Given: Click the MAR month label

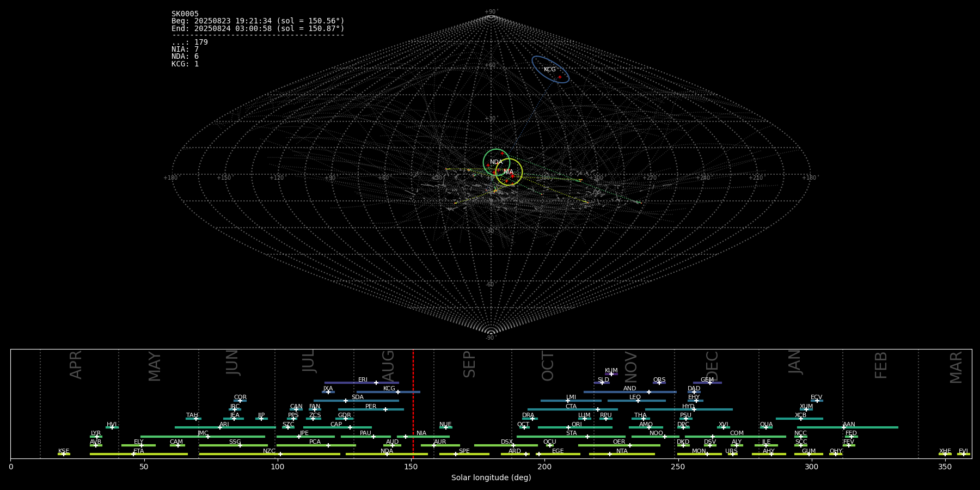Looking at the screenshot, I should 956,367.
